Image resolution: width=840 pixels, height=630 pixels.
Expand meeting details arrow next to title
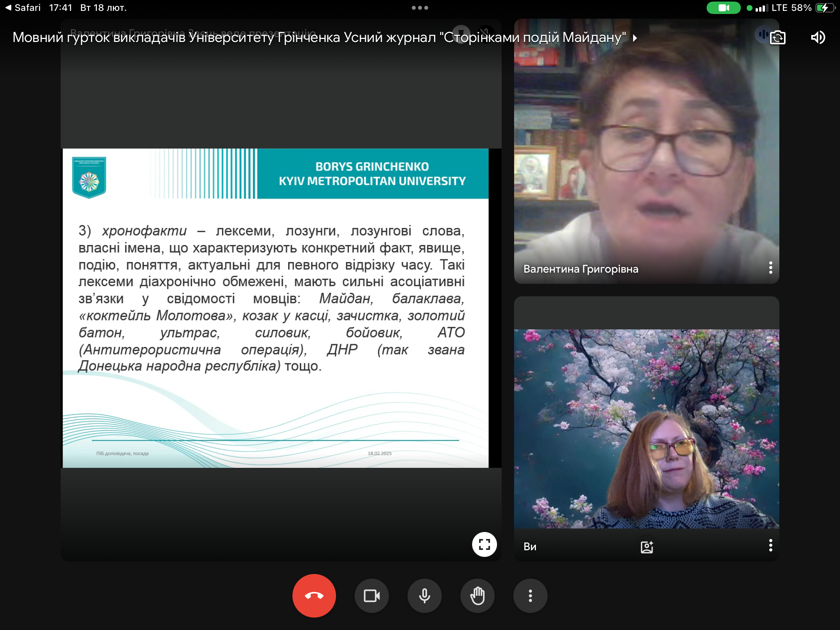coord(635,38)
